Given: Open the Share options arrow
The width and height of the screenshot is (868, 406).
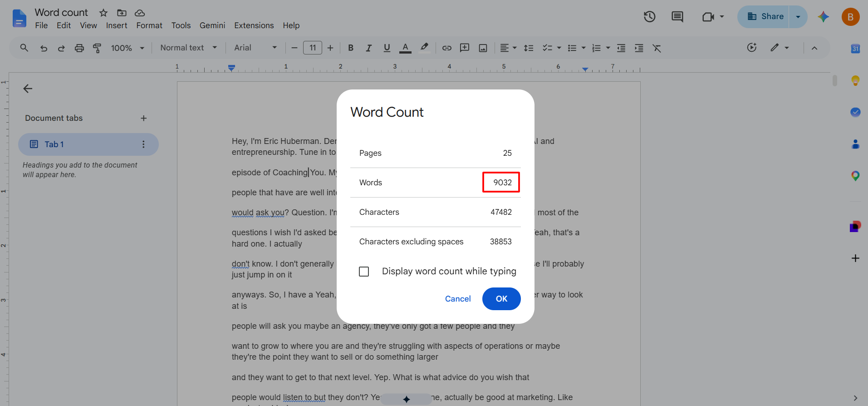Looking at the screenshot, I should click(x=798, y=17).
